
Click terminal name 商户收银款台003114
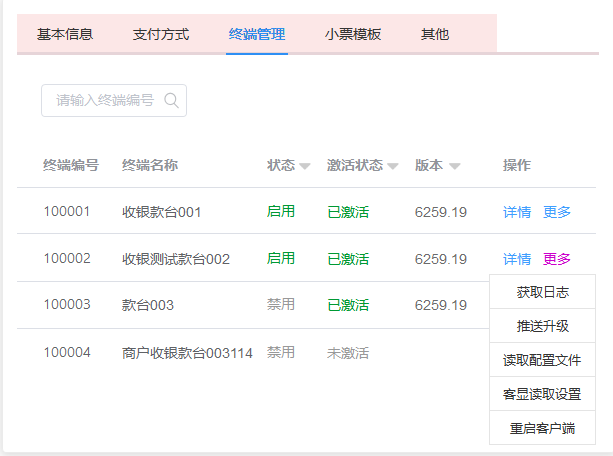(187, 353)
